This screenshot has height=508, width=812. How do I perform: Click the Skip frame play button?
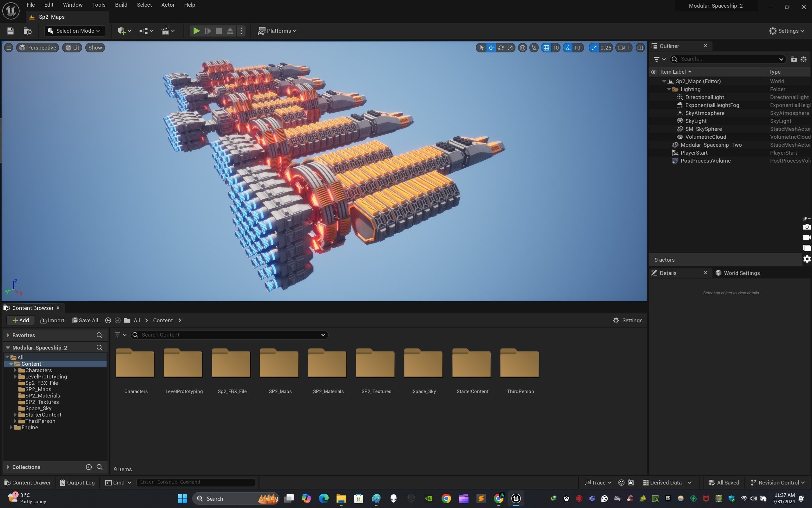(x=208, y=31)
